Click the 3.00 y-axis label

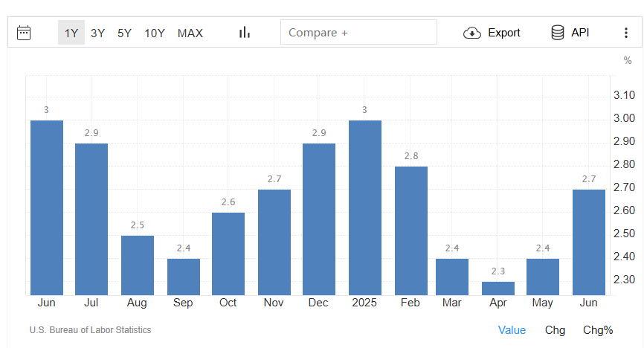pos(624,118)
